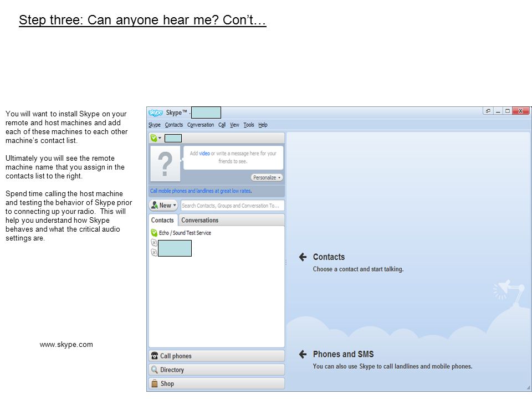Minimize the Skype window

[x=498, y=111]
